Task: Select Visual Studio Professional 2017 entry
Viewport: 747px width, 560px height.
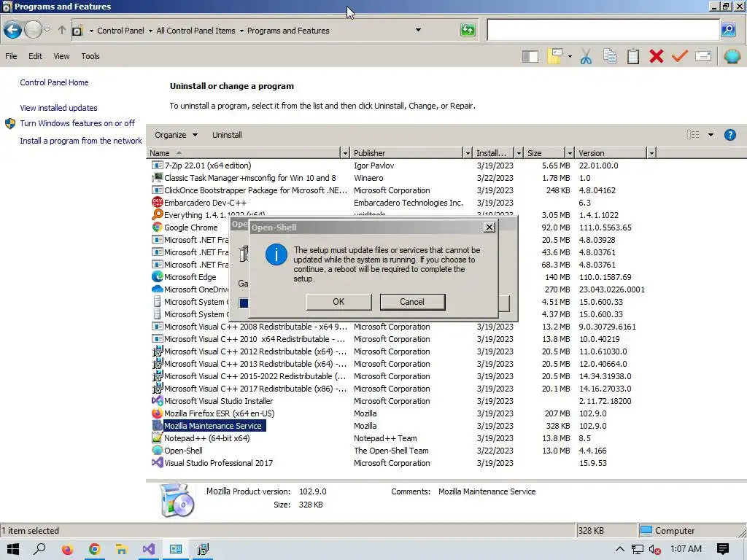Action: coord(218,463)
